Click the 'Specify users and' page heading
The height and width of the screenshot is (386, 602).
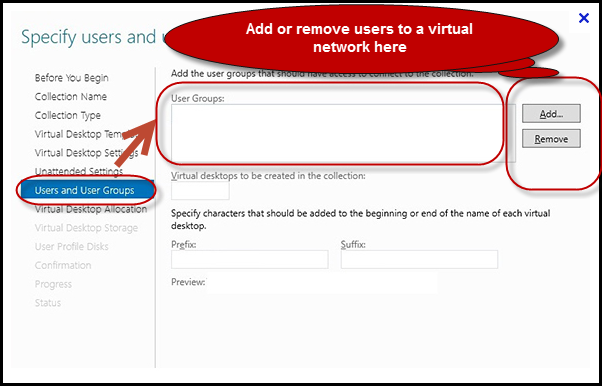89,37
